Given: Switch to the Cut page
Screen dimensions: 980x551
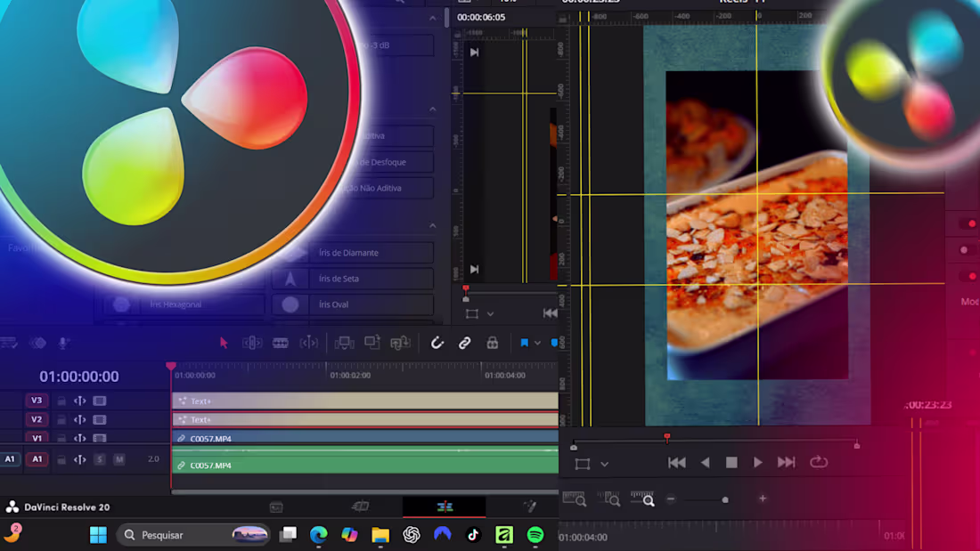Looking at the screenshot, I should [361, 506].
